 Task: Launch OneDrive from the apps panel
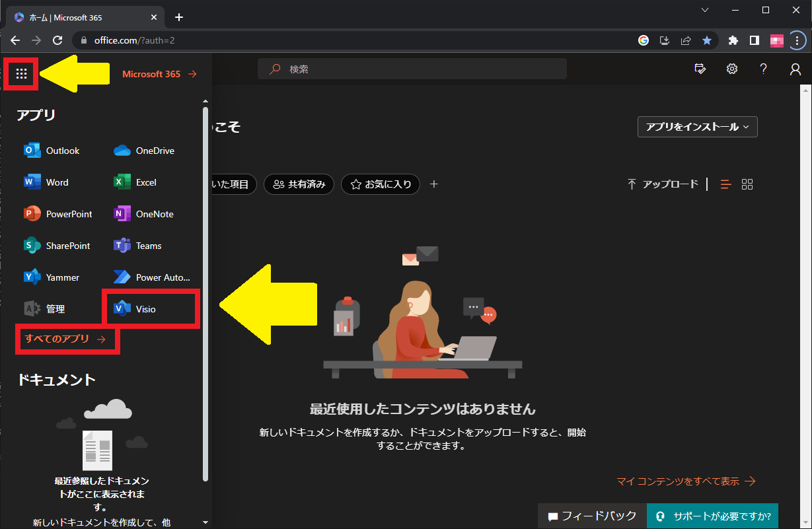click(144, 151)
